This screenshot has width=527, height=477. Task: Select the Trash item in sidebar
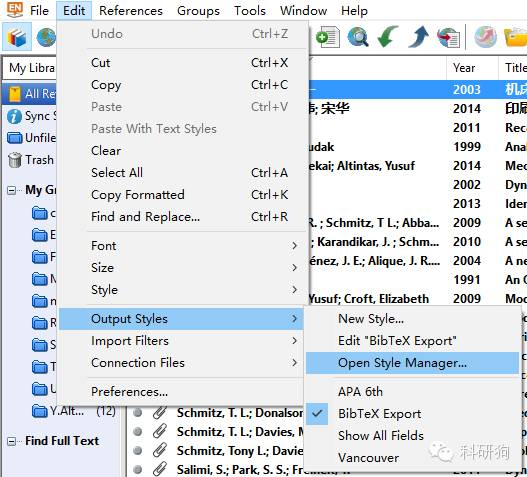31,160
